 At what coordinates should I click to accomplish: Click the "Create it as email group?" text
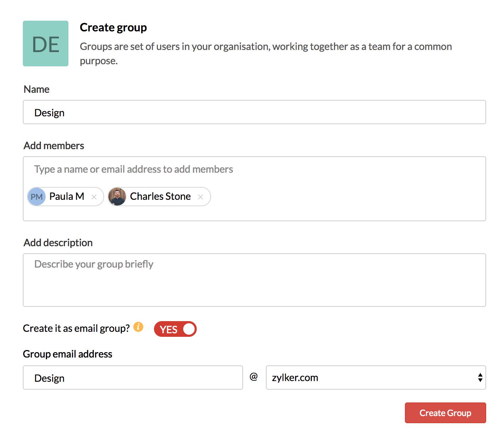point(76,328)
